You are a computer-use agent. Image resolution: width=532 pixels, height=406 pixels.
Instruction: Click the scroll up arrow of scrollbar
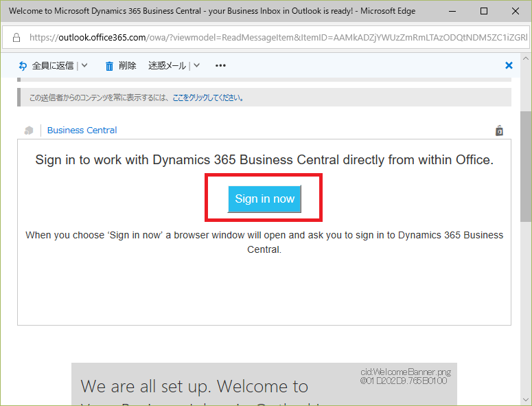pyautogui.click(x=526, y=58)
